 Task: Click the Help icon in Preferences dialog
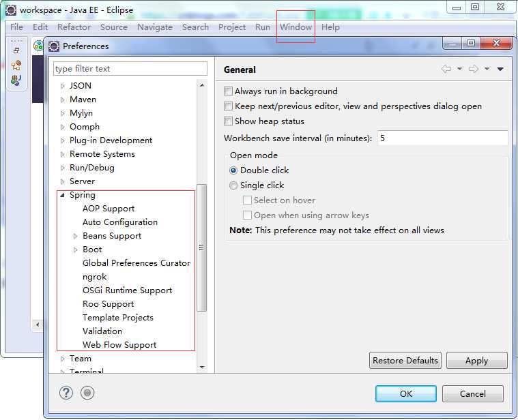point(66,393)
